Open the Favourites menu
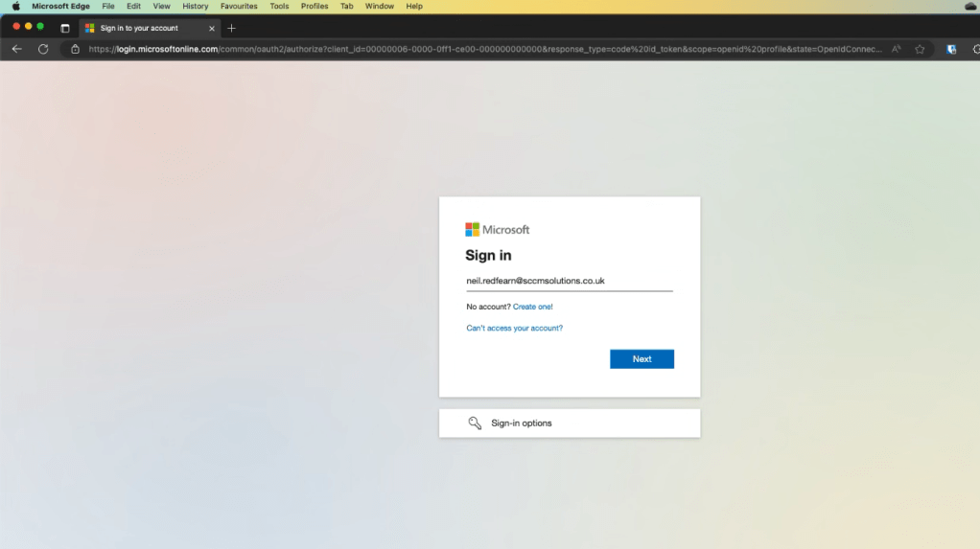The height and width of the screenshot is (549, 980). click(239, 6)
